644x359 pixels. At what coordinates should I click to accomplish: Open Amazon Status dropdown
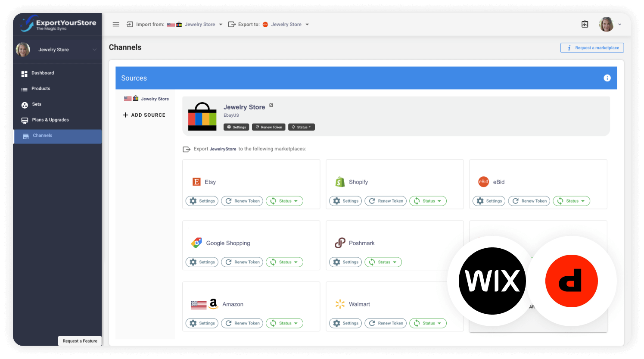coord(284,323)
